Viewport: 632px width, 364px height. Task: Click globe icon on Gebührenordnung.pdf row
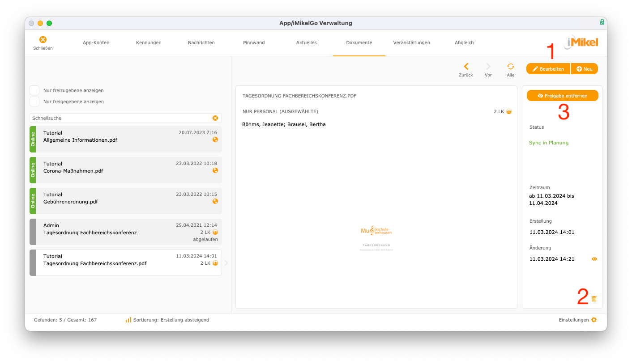coord(215,201)
